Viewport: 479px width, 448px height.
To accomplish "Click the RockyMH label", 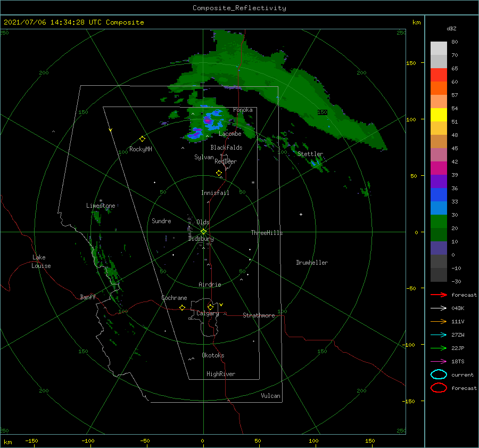I will (x=141, y=149).
